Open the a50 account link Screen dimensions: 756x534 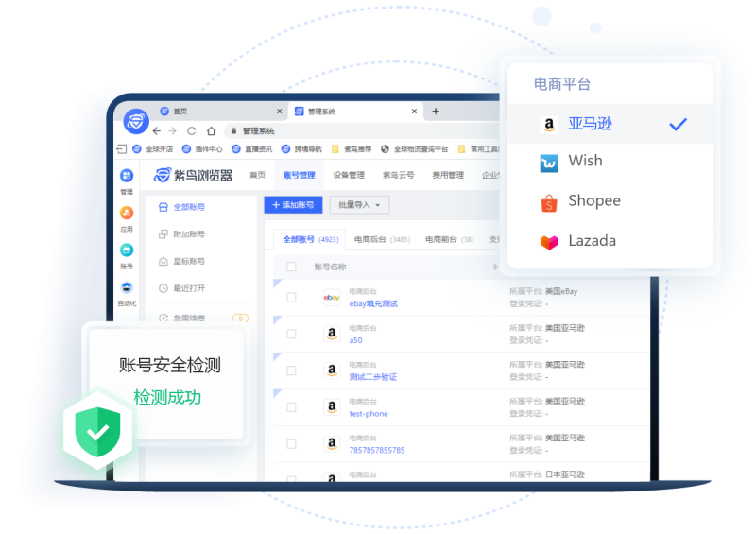pyautogui.click(x=355, y=340)
